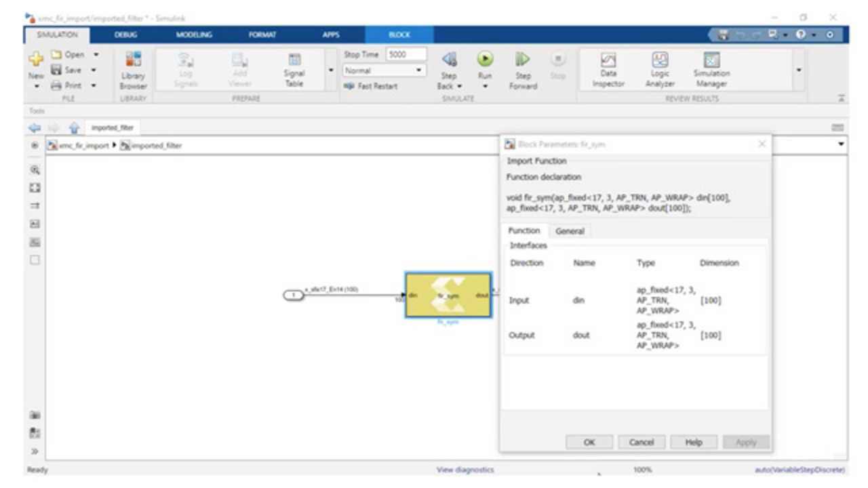The image size is (868, 488).
Task: Navigate up to parent with up arrow
Action: (x=74, y=127)
